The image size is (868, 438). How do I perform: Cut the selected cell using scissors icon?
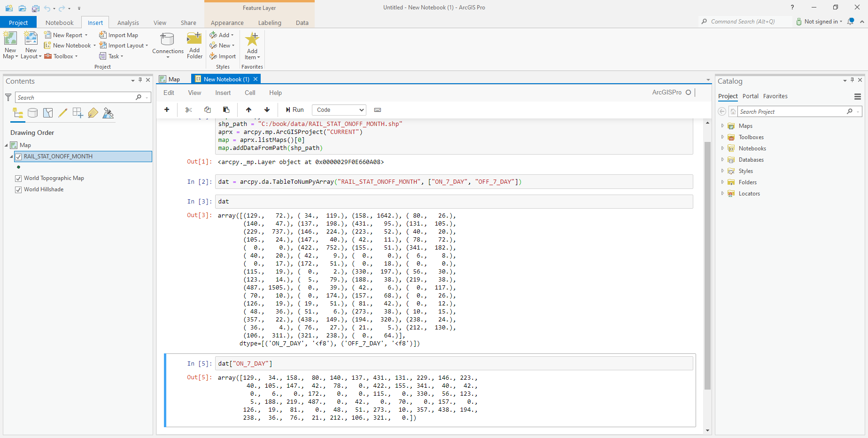pyautogui.click(x=189, y=109)
